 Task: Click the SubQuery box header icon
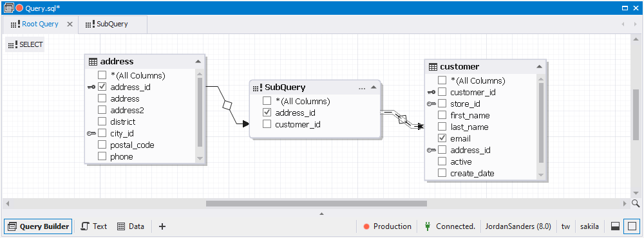tap(258, 87)
